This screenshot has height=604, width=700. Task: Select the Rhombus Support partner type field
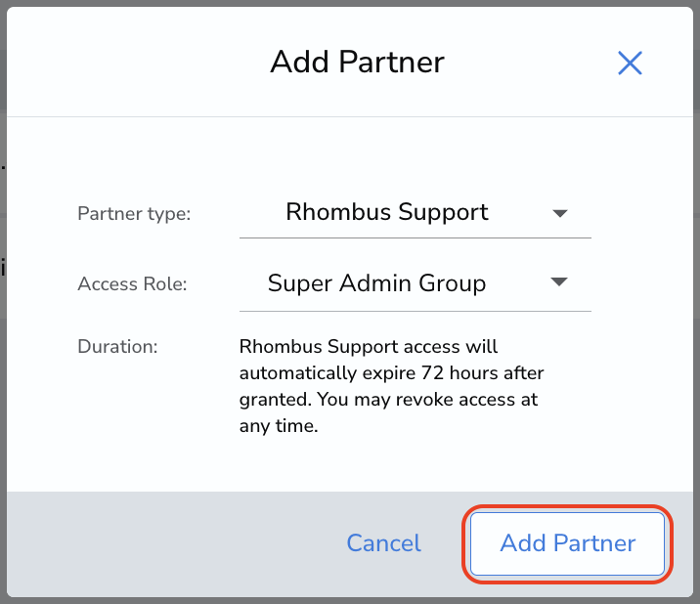point(416,212)
